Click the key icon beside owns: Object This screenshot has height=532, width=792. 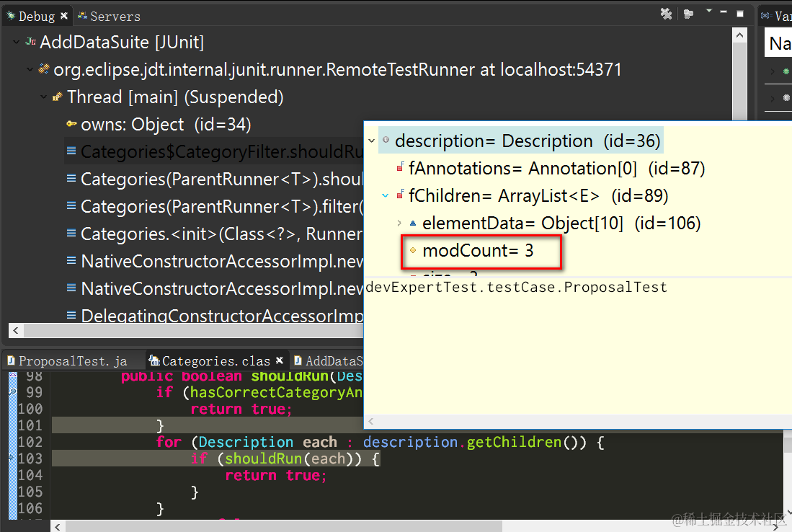[71, 124]
